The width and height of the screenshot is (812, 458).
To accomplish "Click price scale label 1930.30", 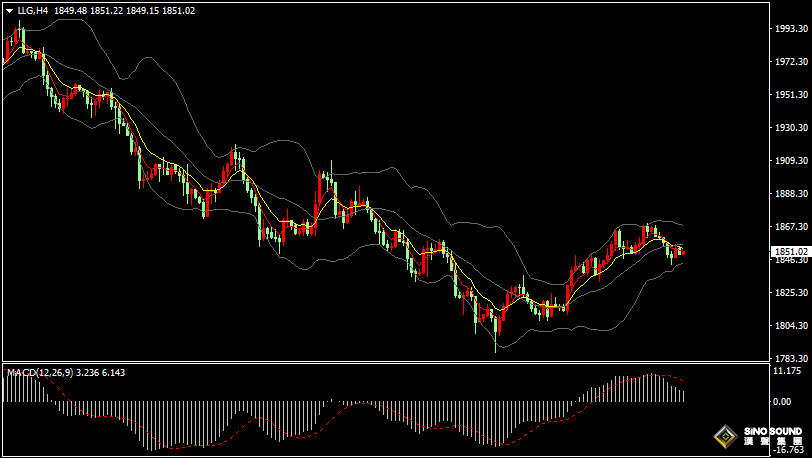I will tap(792, 127).
